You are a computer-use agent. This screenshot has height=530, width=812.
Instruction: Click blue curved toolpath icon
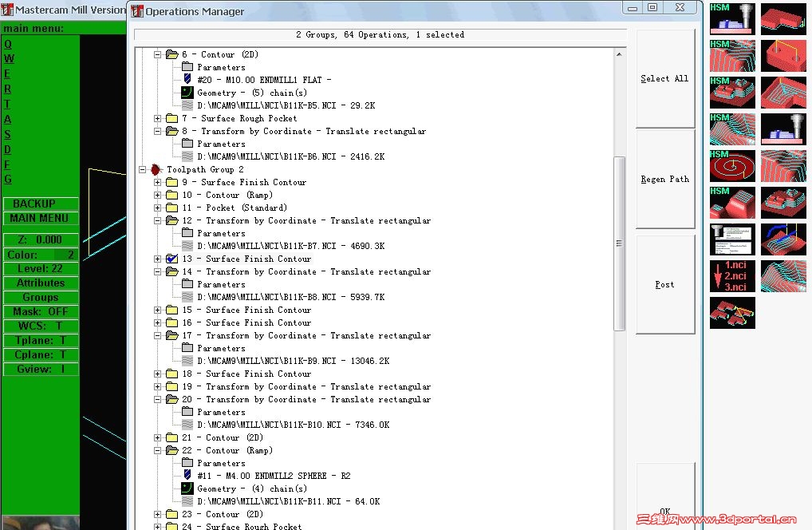coord(783,239)
